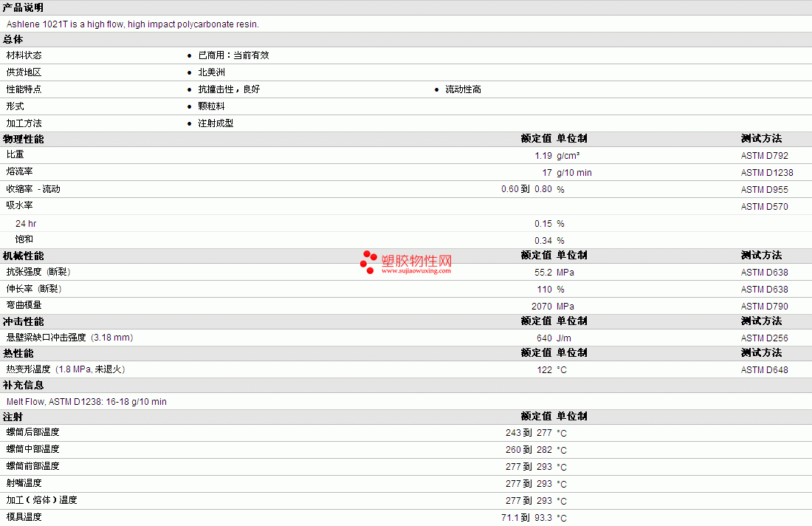Click the '吸水率' row label

tap(20, 205)
